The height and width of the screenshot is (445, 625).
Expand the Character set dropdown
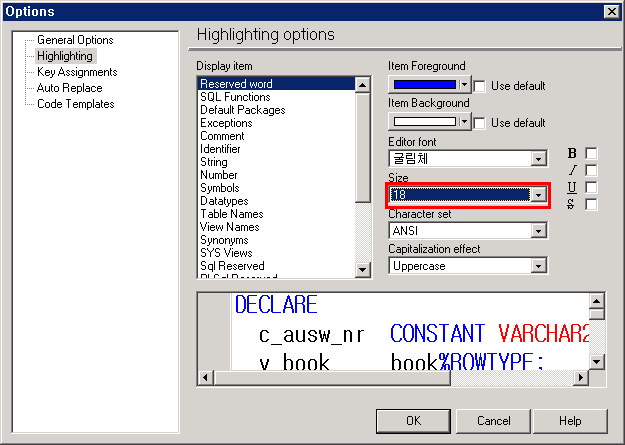coord(540,231)
